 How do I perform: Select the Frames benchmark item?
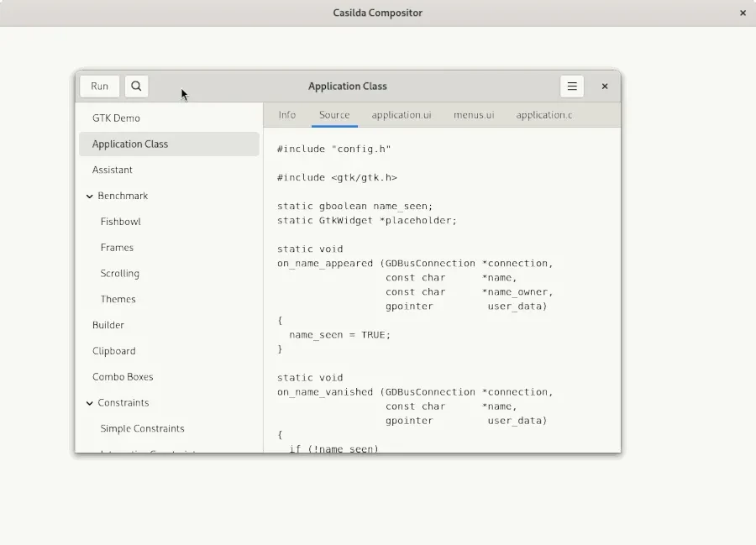tap(117, 248)
